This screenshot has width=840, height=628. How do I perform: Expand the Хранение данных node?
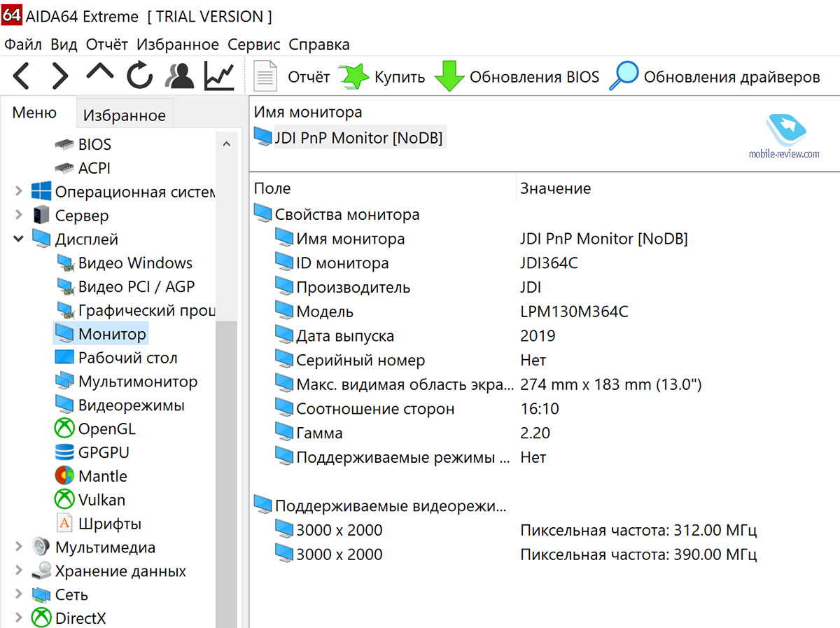click(17, 571)
